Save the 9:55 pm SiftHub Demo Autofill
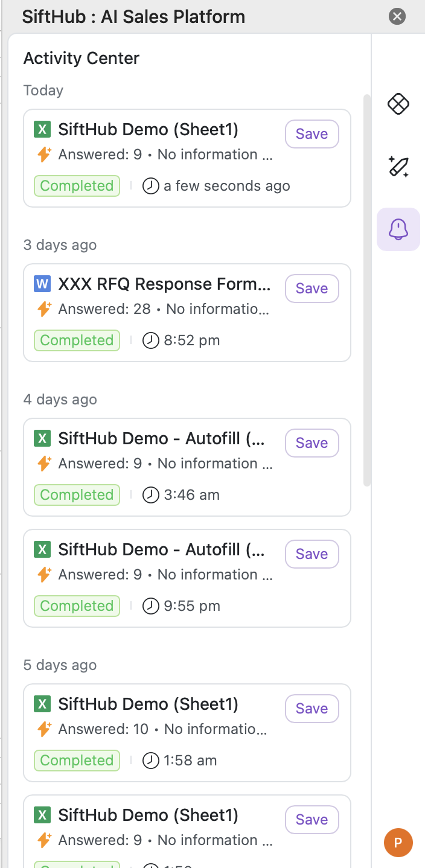Viewport: 425px width, 868px height. 312,554
